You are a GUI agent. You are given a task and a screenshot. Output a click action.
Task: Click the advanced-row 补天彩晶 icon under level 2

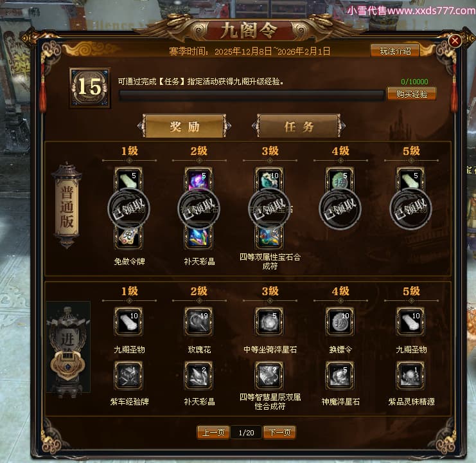(199, 375)
